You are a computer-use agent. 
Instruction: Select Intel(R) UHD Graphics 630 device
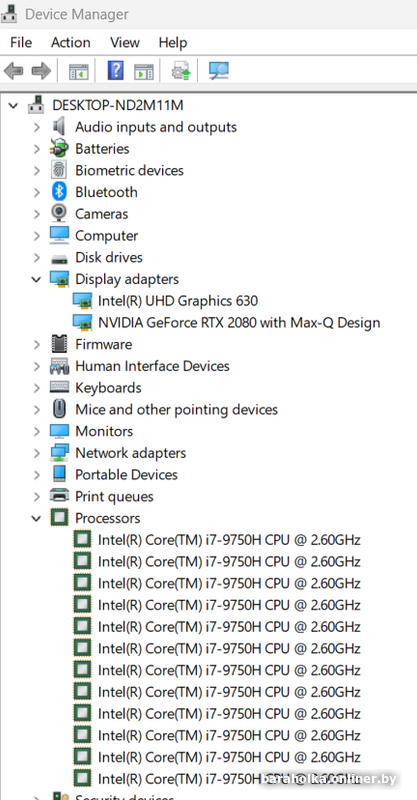click(x=178, y=301)
